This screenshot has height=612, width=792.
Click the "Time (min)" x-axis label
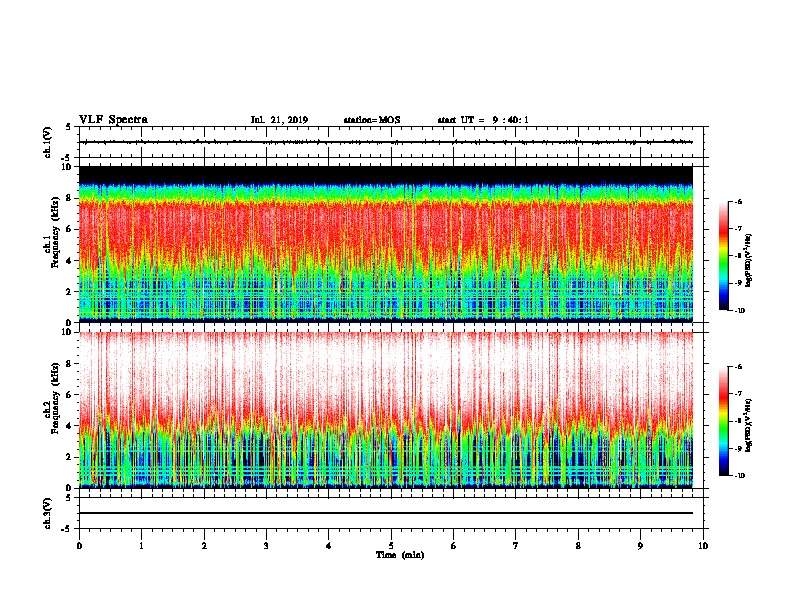(x=400, y=555)
